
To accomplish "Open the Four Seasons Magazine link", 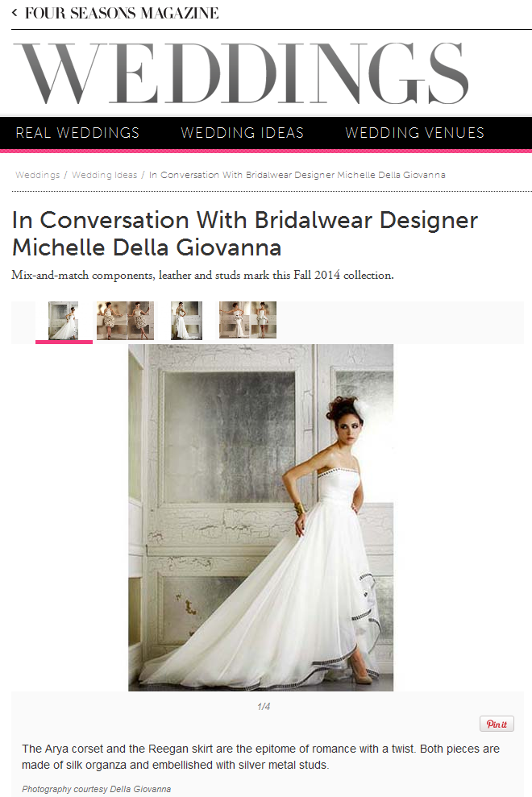I will pyautogui.click(x=122, y=13).
